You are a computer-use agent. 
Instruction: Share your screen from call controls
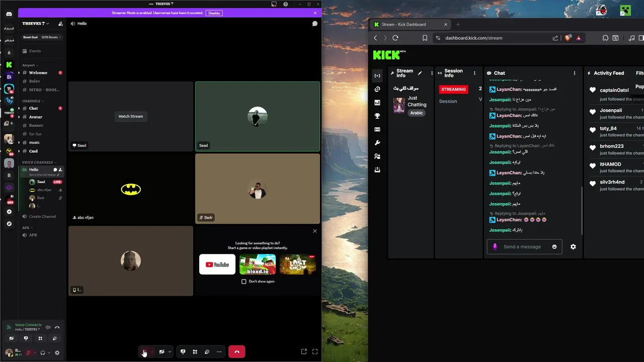coord(183,352)
